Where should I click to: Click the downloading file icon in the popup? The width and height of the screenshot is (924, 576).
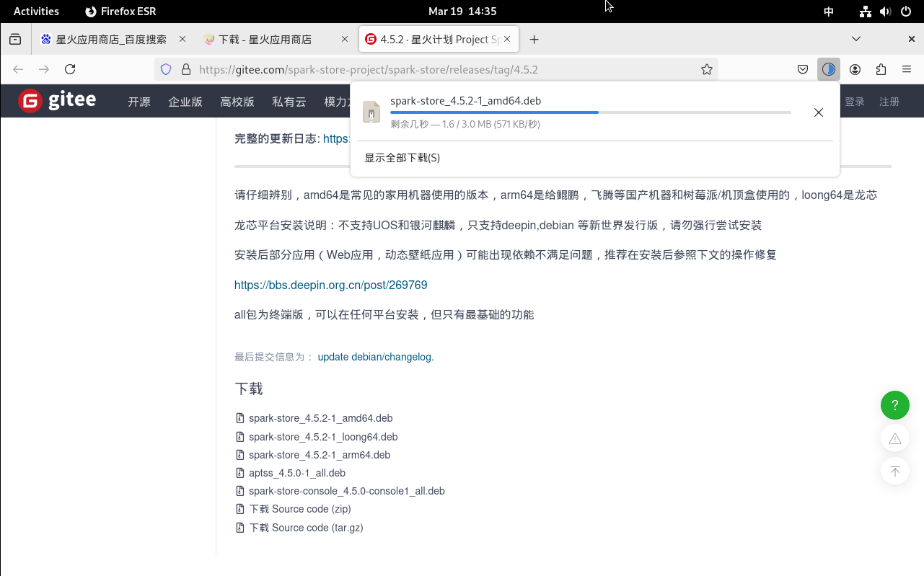click(x=371, y=112)
